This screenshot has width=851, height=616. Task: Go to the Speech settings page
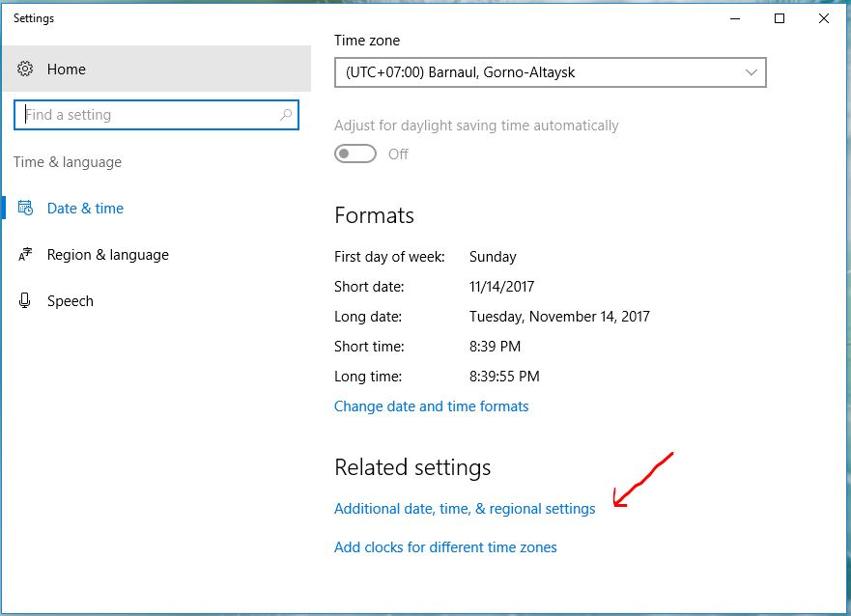click(x=71, y=301)
